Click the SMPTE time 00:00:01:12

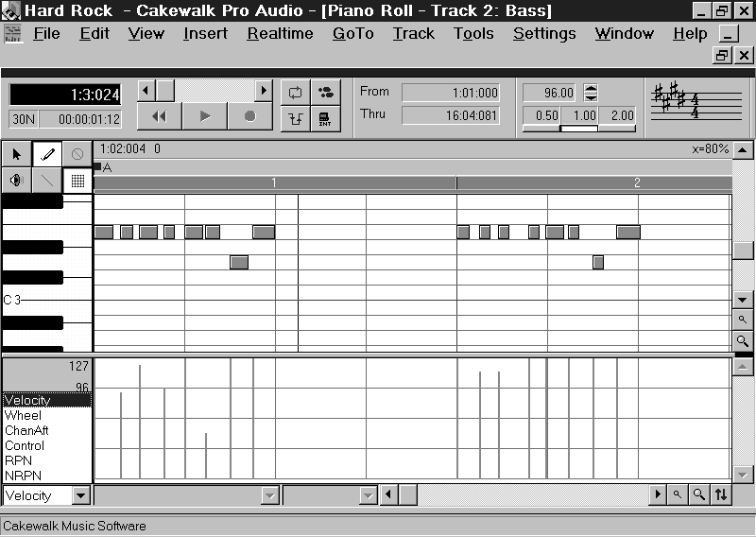[80, 119]
